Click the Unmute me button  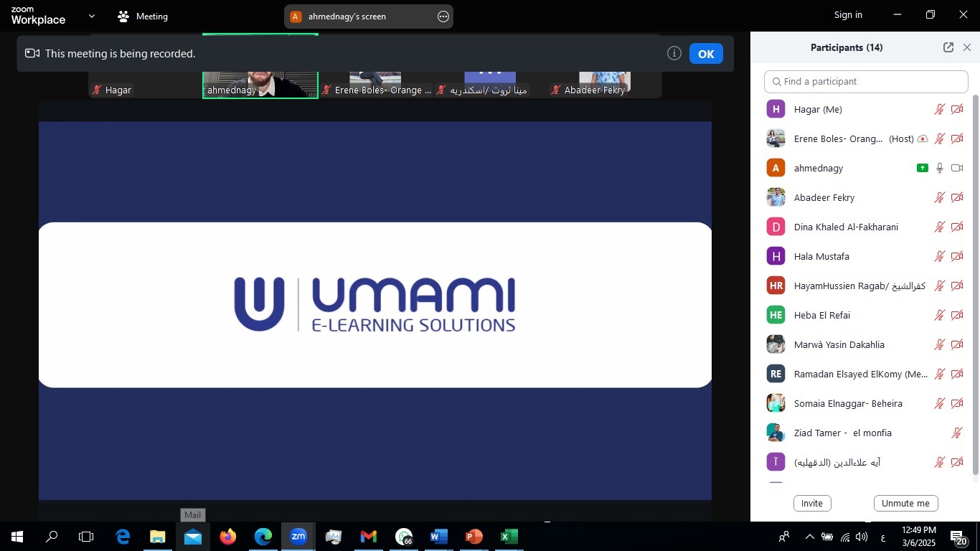coord(905,503)
